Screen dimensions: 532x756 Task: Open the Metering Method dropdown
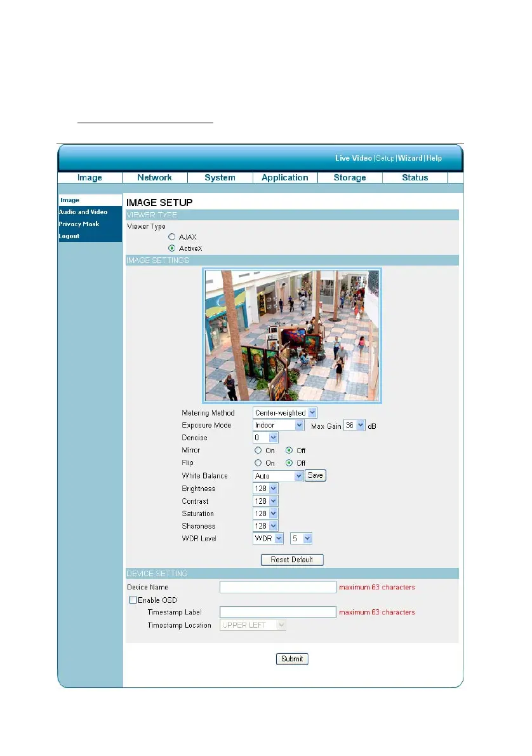coord(285,413)
